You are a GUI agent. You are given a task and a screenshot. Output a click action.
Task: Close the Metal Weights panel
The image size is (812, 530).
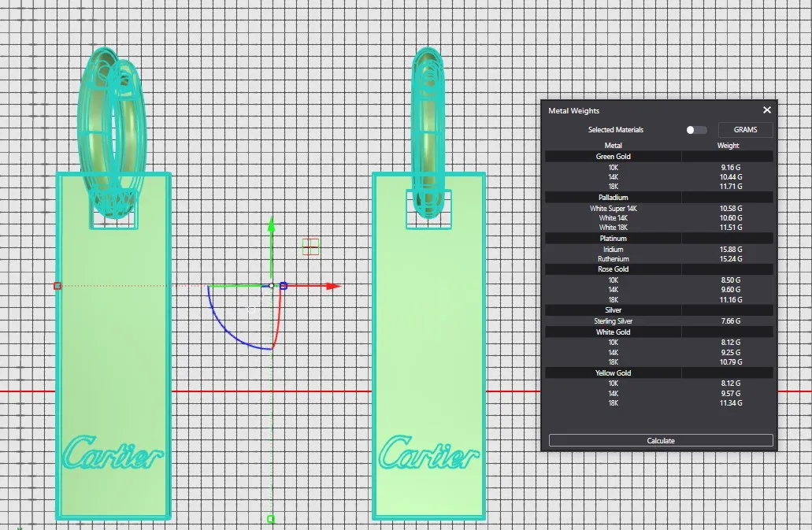tap(766, 111)
